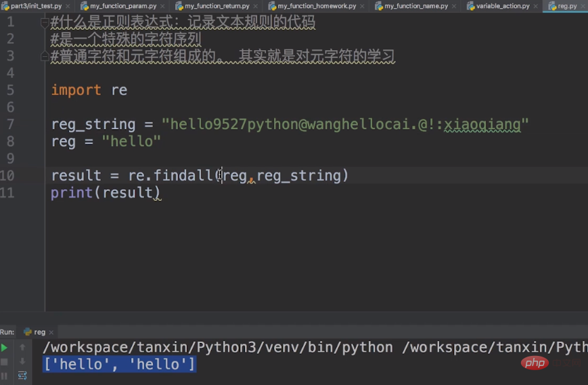Click line number 5 in the gutter
This screenshot has width=588, height=385.
click(x=11, y=90)
